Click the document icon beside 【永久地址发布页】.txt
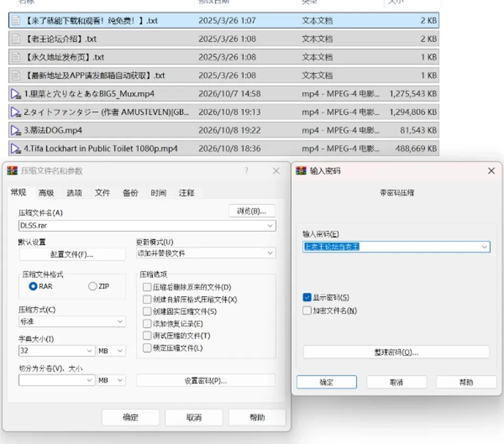 (x=15, y=57)
